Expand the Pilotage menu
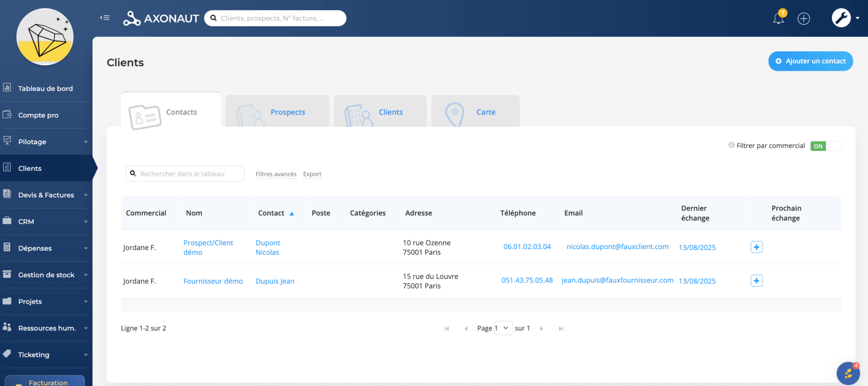This screenshot has height=386, width=868. 32,142
